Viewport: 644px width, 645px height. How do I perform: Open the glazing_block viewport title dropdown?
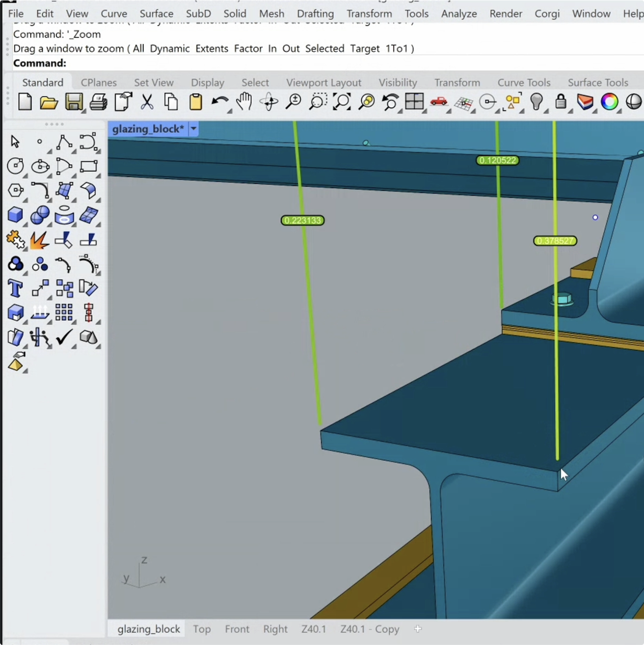(193, 129)
